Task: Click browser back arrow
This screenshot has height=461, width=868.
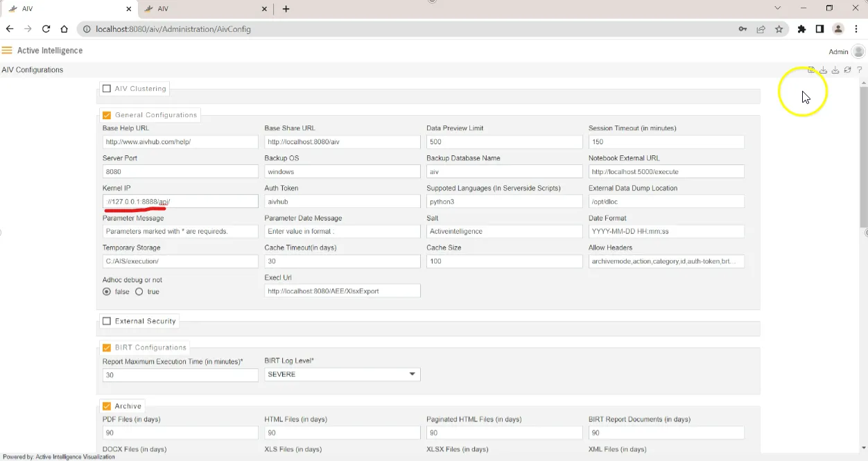Action: pos(10,29)
